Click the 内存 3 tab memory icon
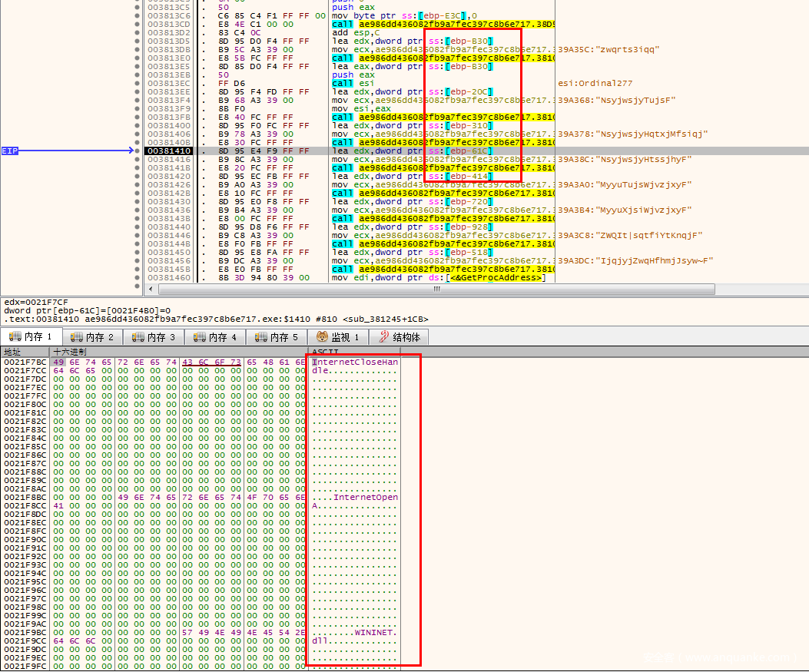The image size is (809, 672). 138,337
